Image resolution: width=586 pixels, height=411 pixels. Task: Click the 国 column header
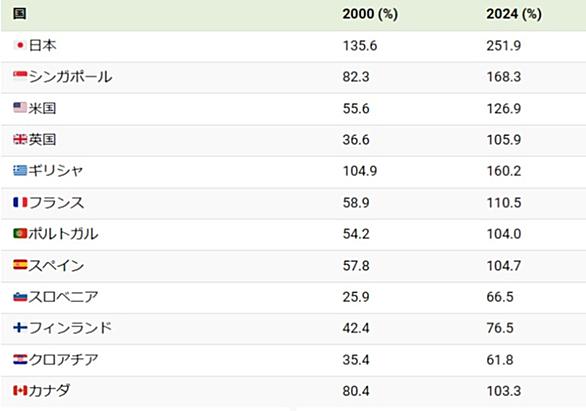pyautogui.click(x=19, y=14)
